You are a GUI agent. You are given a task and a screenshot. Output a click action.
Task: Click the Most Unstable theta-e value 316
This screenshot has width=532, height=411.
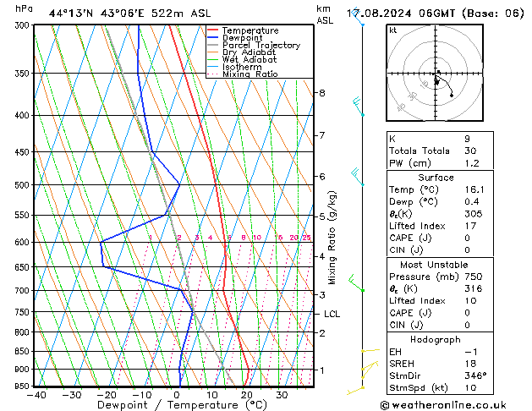(x=474, y=288)
